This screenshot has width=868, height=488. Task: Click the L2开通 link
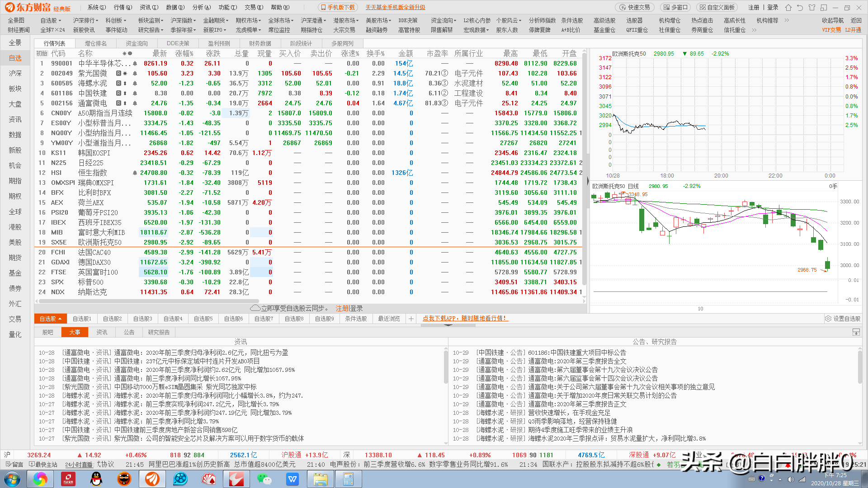tap(853, 30)
